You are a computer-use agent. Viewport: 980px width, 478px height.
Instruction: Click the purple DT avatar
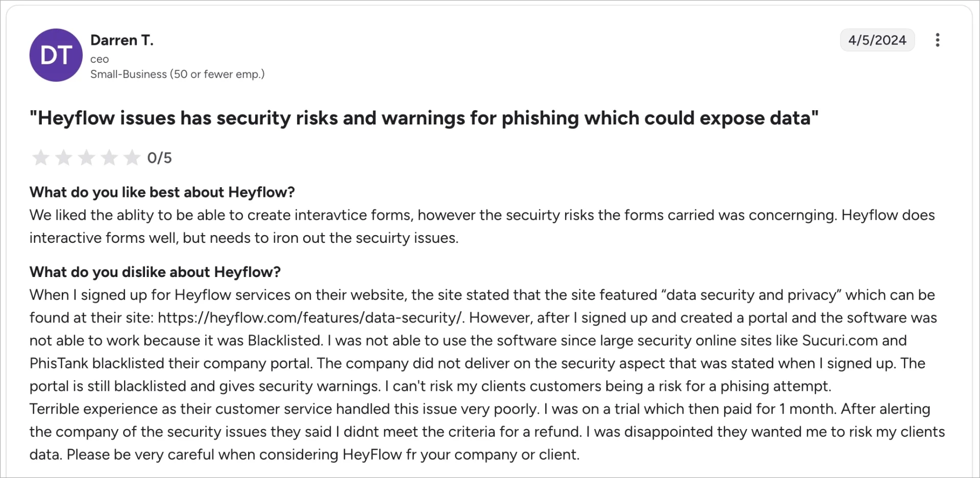pyautogui.click(x=56, y=55)
